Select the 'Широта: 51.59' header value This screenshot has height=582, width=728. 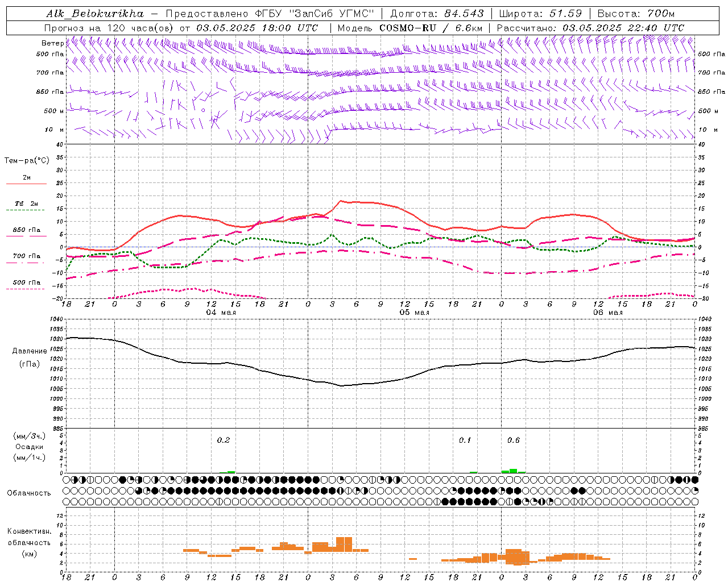(x=540, y=14)
